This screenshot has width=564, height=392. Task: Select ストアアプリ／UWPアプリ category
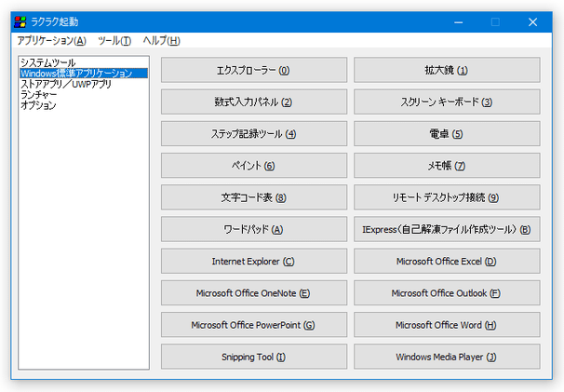(84, 84)
